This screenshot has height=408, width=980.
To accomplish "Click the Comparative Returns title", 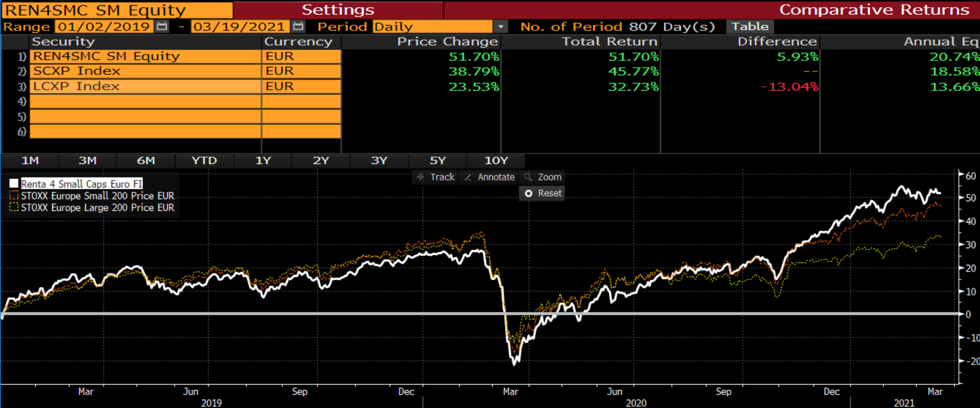I will 874,10.
